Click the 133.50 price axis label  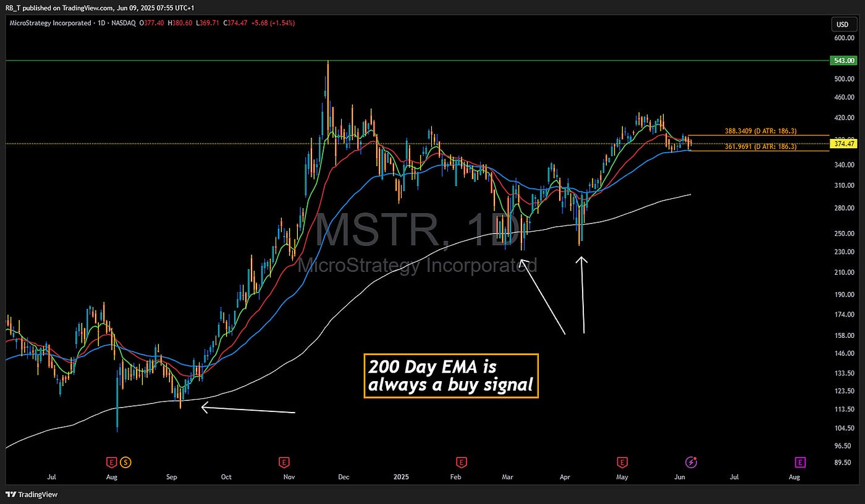(844, 373)
